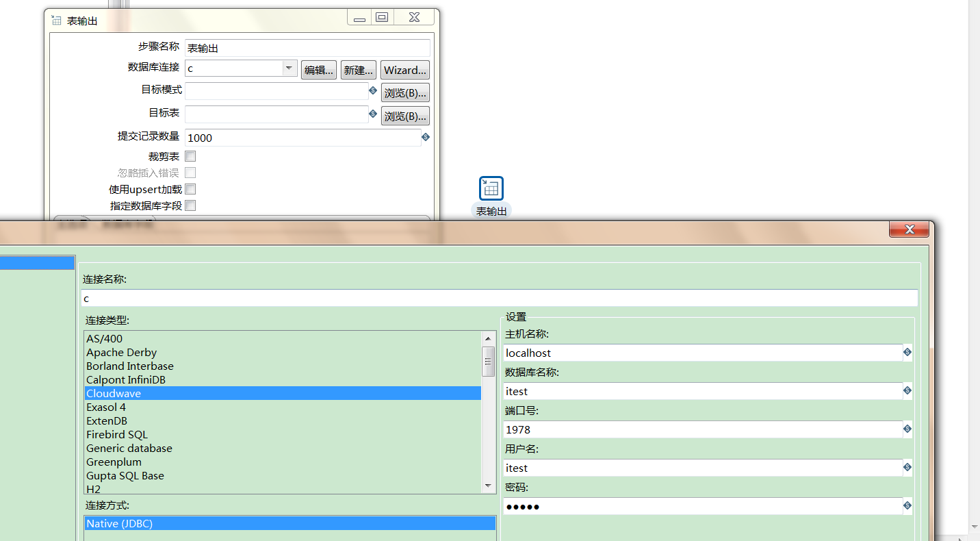
Task: Click variable icon beside 端口号 field
Action: click(907, 429)
